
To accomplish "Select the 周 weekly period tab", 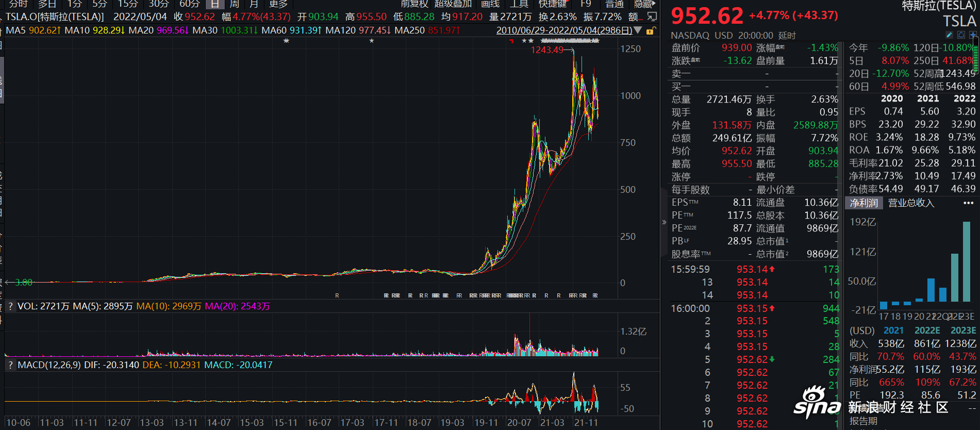I will [x=235, y=4].
